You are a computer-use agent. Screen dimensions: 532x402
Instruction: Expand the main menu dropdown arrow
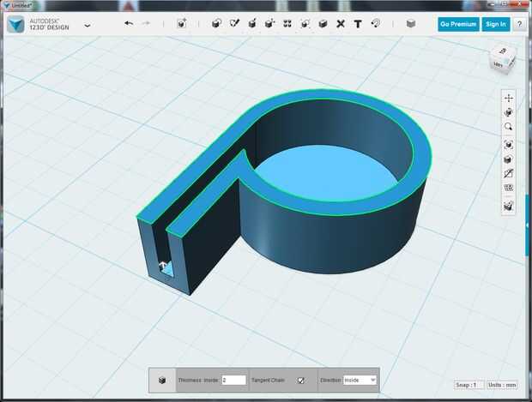click(x=88, y=25)
